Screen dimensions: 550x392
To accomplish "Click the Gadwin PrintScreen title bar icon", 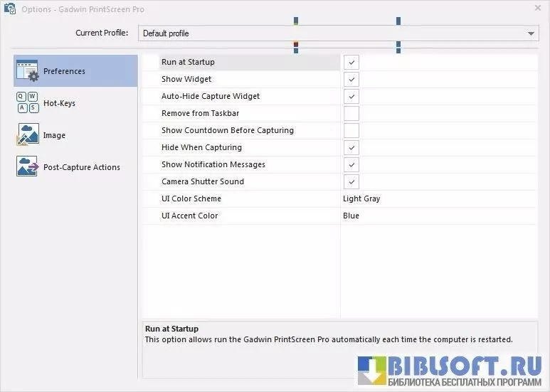I will pyautogui.click(x=10, y=9).
